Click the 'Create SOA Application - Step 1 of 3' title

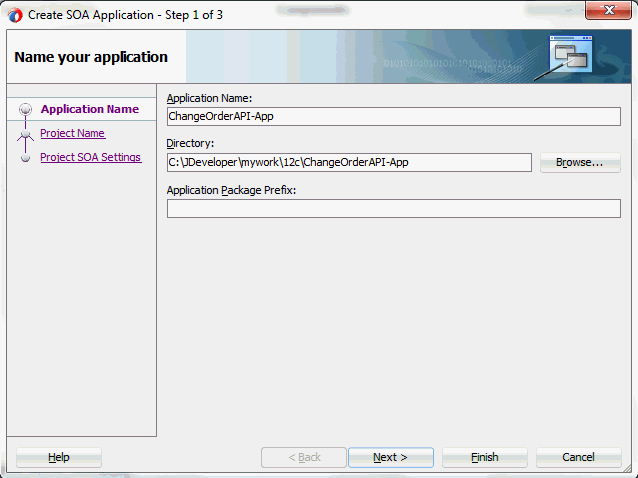pos(125,15)
